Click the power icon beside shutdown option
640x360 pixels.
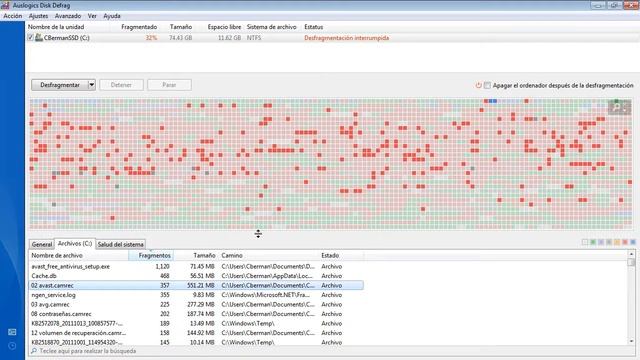coord(478,85)
